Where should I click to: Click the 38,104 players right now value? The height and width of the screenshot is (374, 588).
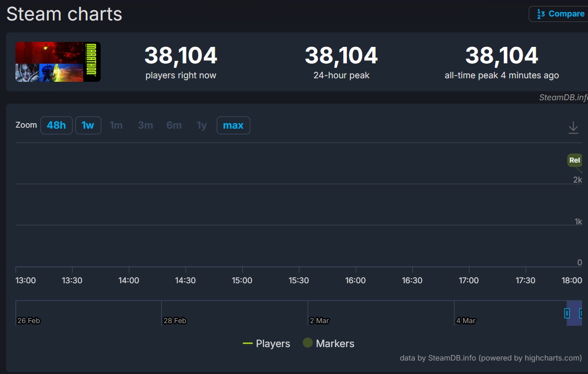point(181,55)
